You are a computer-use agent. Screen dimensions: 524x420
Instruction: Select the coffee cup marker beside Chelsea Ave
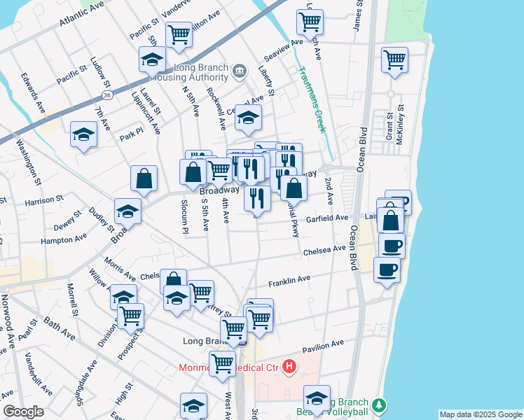pos(392,247)
